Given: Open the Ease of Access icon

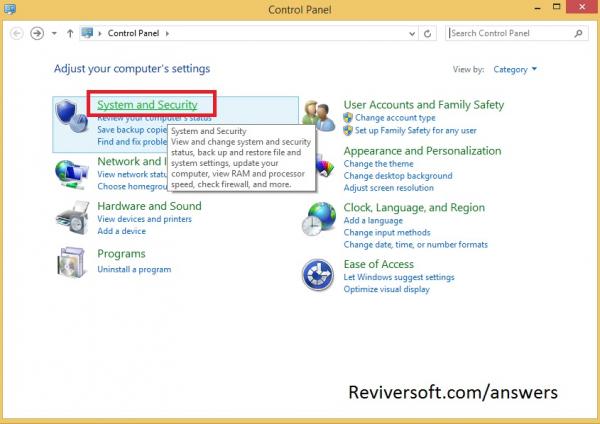Looking at the screenshot, I should pyautogui.click(x=318, y=275).
